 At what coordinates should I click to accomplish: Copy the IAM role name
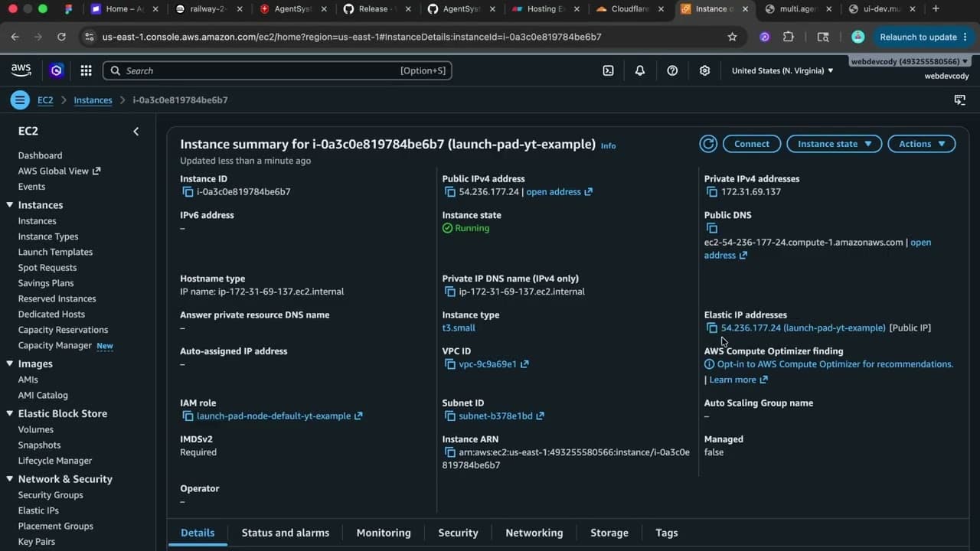[x=187, y=416]
